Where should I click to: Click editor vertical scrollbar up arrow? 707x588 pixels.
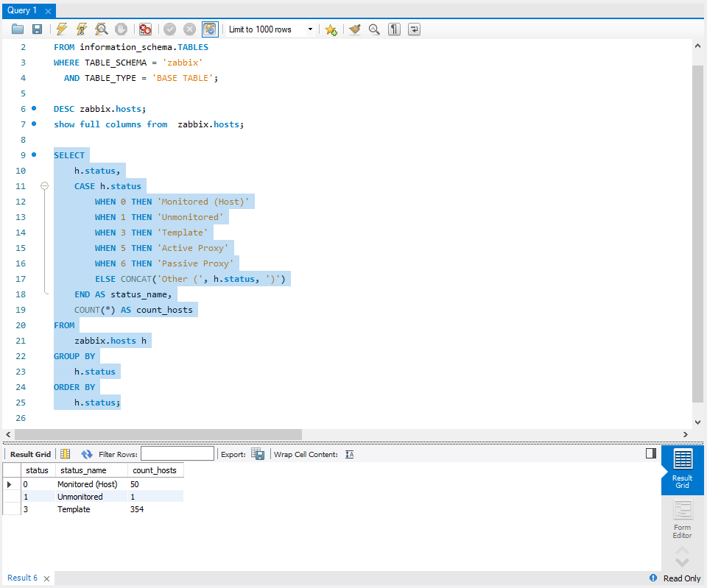coord(697,46)
